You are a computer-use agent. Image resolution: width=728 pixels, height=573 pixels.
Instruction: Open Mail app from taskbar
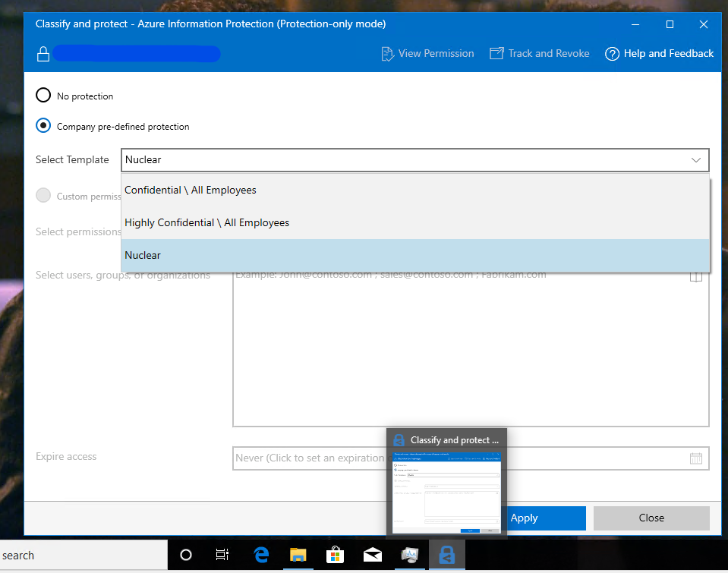[x=373, y=555]
